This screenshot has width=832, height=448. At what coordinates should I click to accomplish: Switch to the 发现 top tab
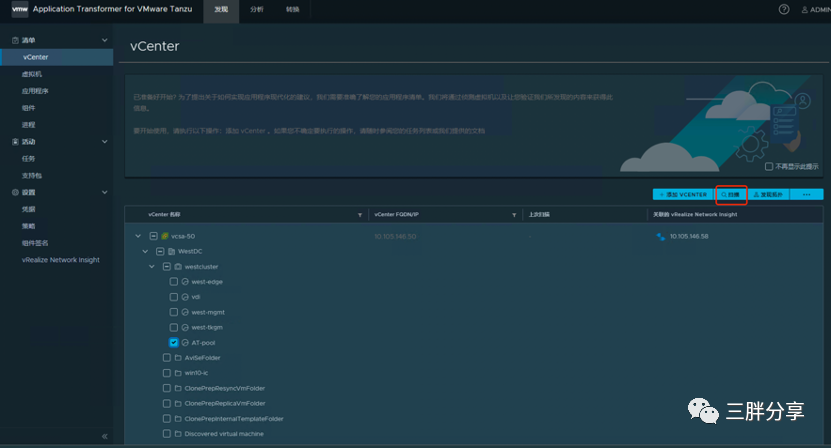tap(221, 10)
